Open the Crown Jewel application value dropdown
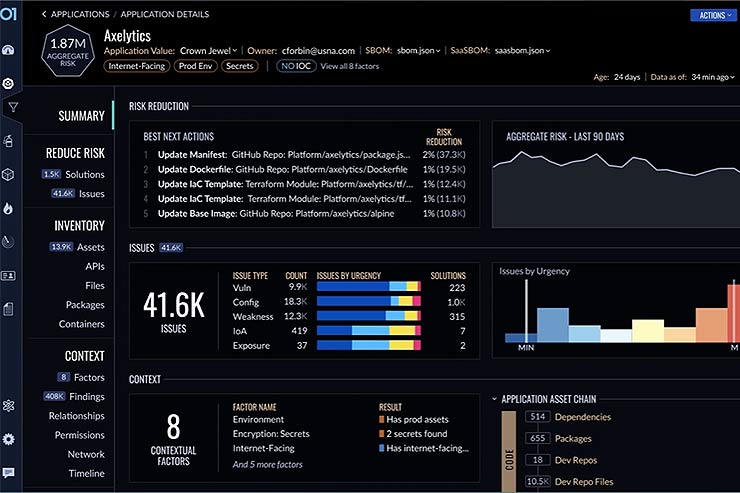 208,50
